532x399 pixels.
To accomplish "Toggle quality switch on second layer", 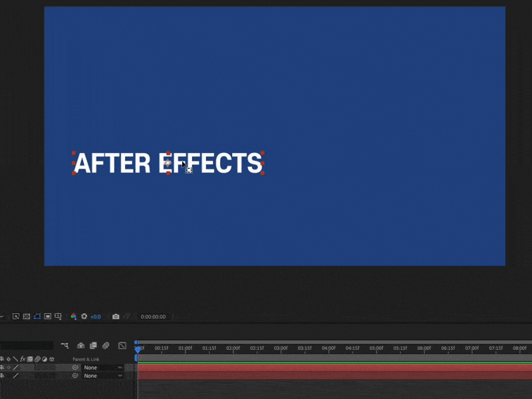I will point(15,376).
